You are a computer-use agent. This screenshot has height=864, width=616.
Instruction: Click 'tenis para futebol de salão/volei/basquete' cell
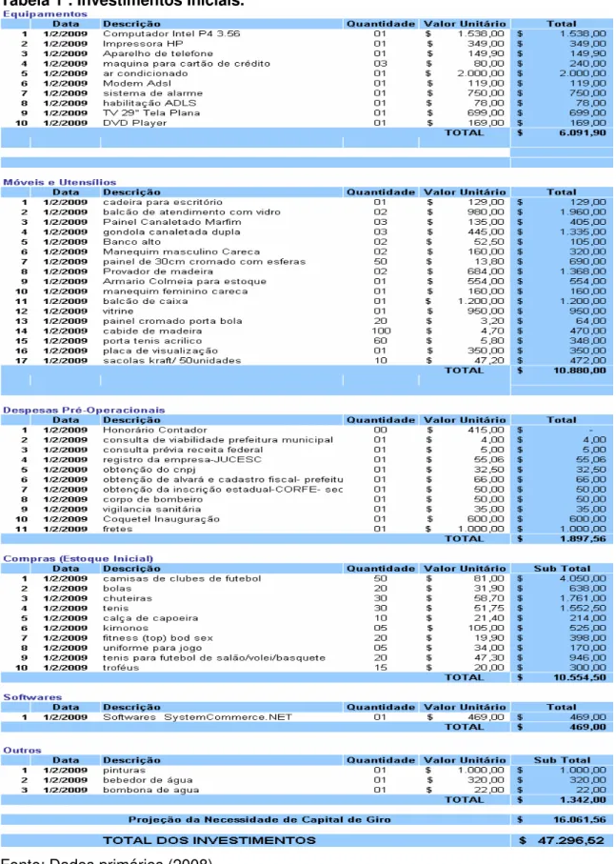[213, 658]
